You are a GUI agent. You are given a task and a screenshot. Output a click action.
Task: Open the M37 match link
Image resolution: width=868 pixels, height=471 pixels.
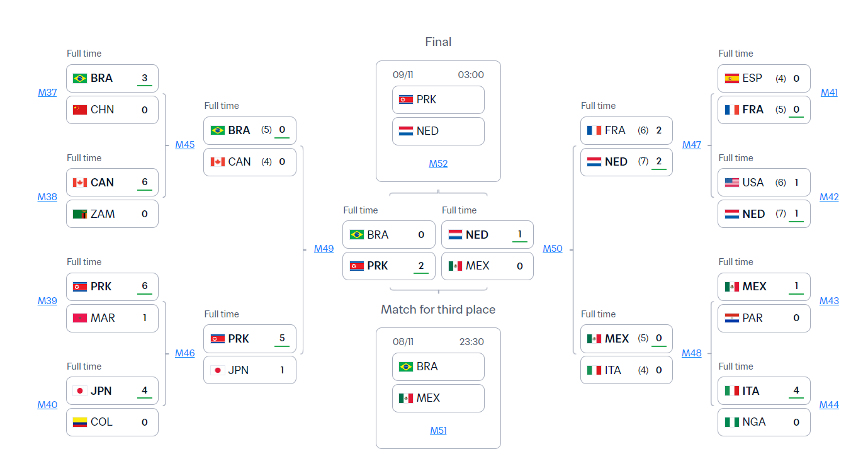click(x=47, y=93)
